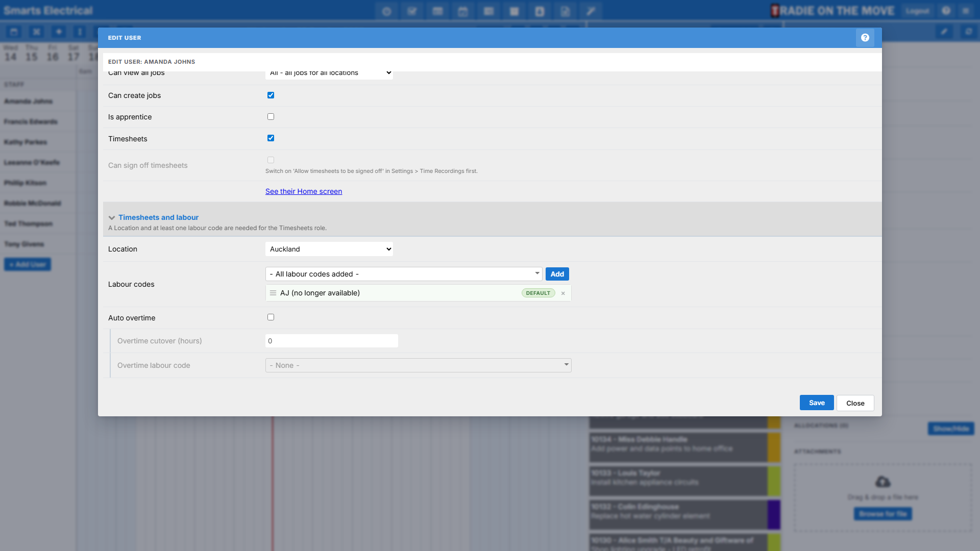Click Logout in the background header

point(918,11)
